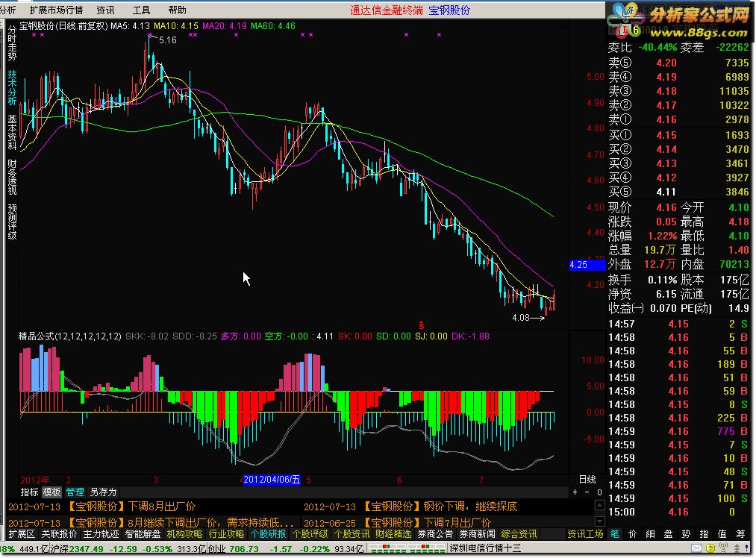Screen dimensions: 756x558
Task: Switch to the 财经精选 bottom tab
Action: [x=393, y=534]
